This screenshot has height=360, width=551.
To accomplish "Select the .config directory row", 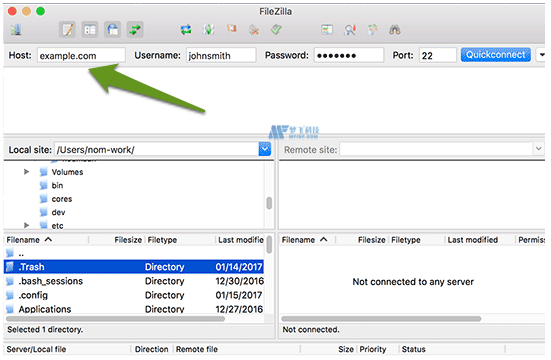I will 134,295.
